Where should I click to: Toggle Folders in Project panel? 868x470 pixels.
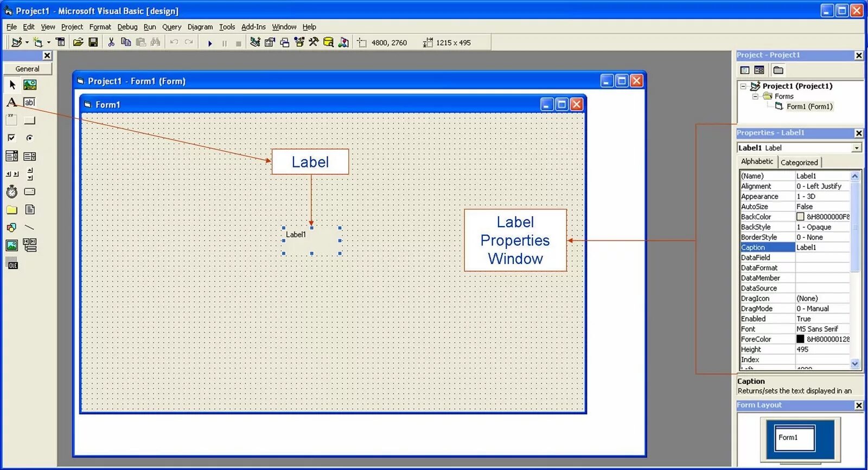778,70
